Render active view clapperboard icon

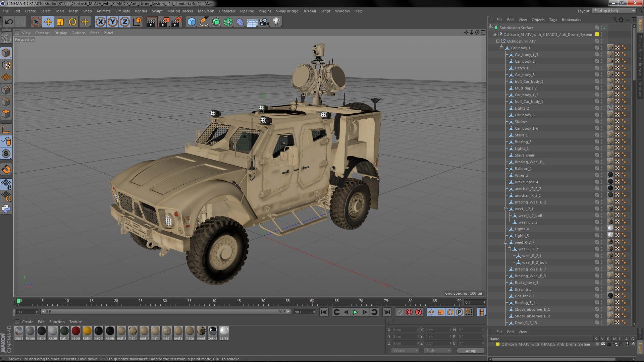[x=151, y=22]
